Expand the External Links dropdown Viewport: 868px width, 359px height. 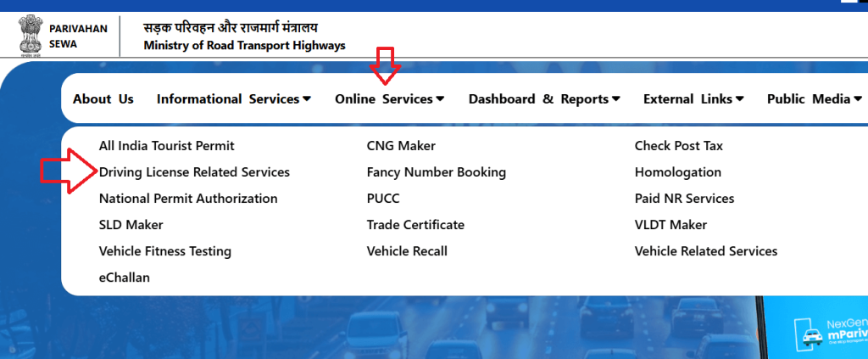pos(693,99)
